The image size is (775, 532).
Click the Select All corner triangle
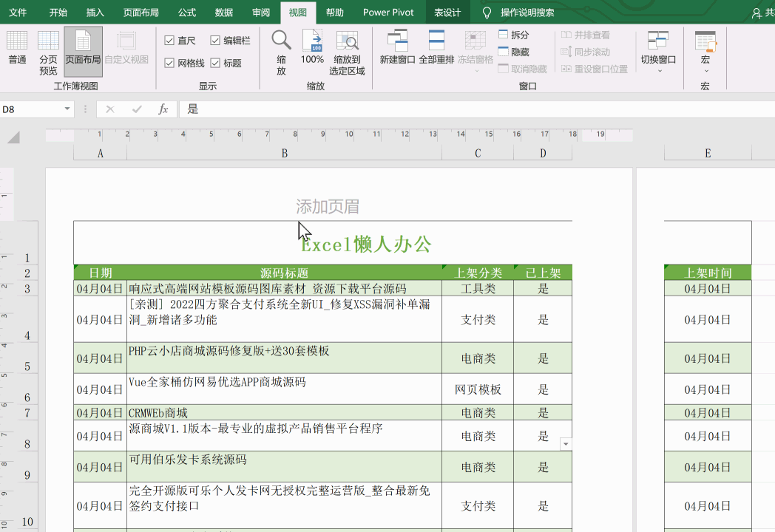point(14,137)
